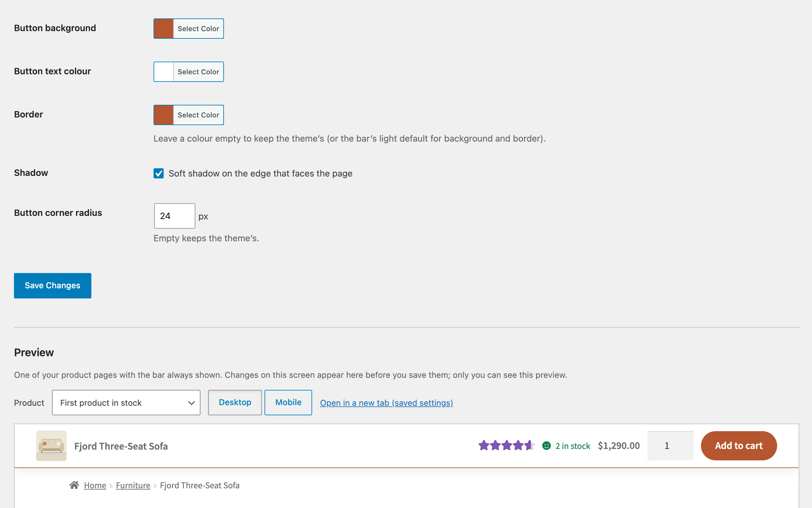Click the home breadcrumb icon
Viewport: 812px width, 508px height.
coord(74,485)
